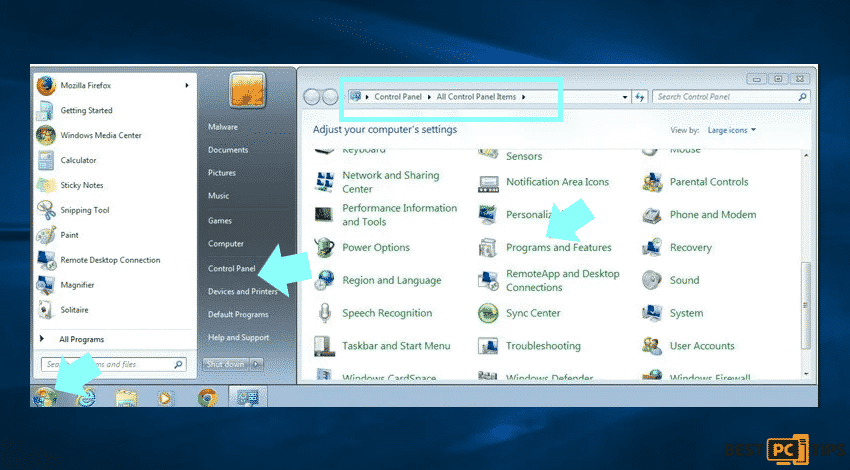Click the Search programs and files box
This screenshot has width=850, height=470.
click(114, 364)
